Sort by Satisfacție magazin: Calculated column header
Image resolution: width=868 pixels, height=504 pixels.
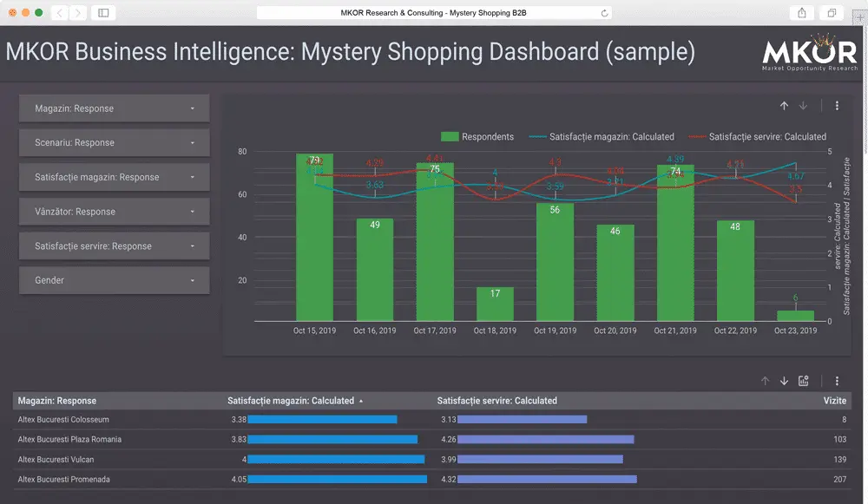coord(291,401)
